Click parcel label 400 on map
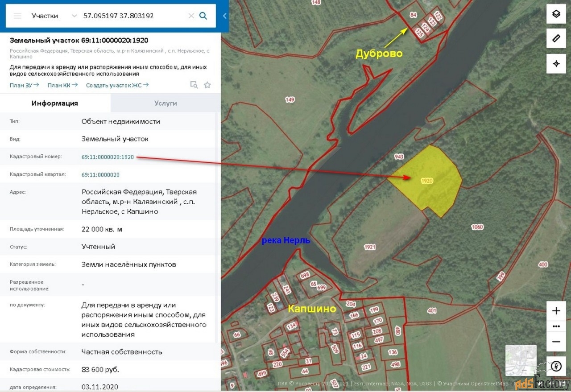This screenshot has width=571, height=392. coord(543,264)
